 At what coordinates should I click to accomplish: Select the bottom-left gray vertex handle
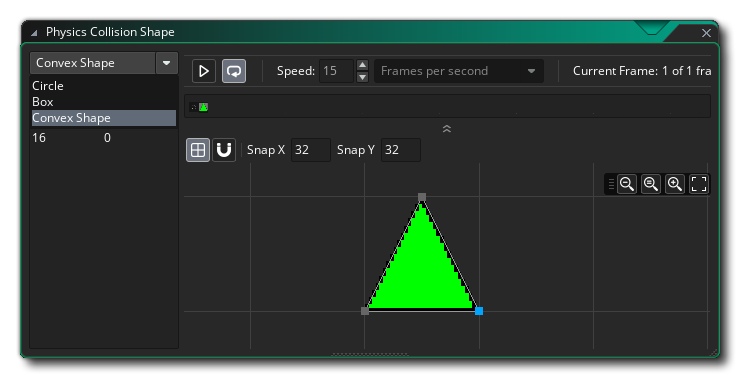click(365, 311)
